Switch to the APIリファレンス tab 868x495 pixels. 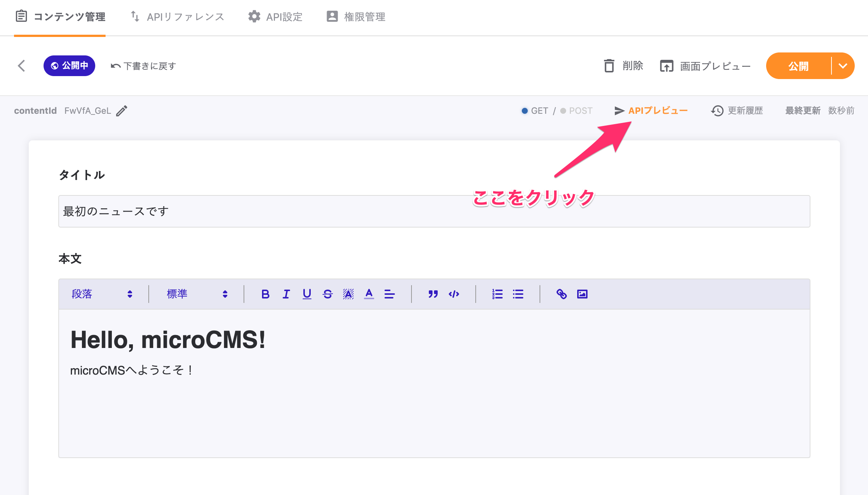click(x=177, y=16)
